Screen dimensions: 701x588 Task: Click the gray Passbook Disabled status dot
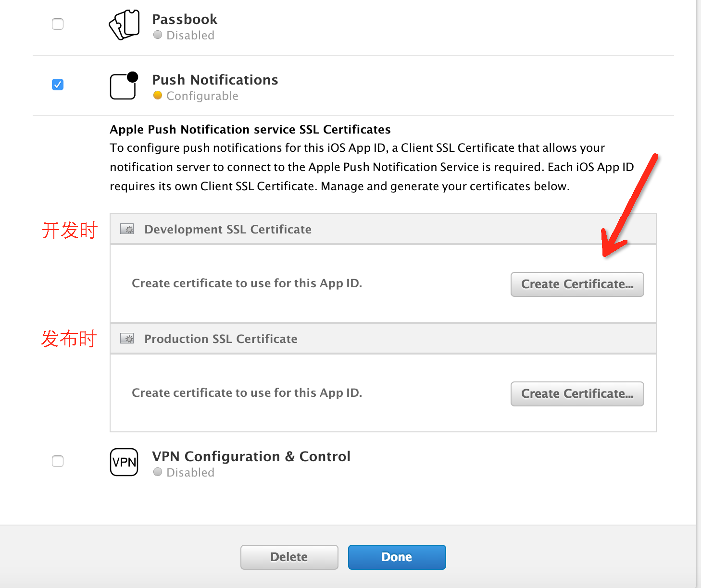[158, 35]
